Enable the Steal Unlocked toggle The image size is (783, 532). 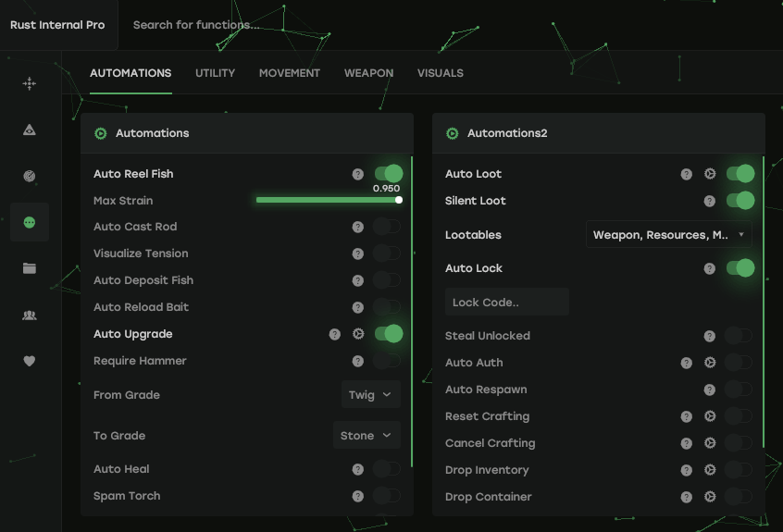pyautogui.click(x=739, y=335)
